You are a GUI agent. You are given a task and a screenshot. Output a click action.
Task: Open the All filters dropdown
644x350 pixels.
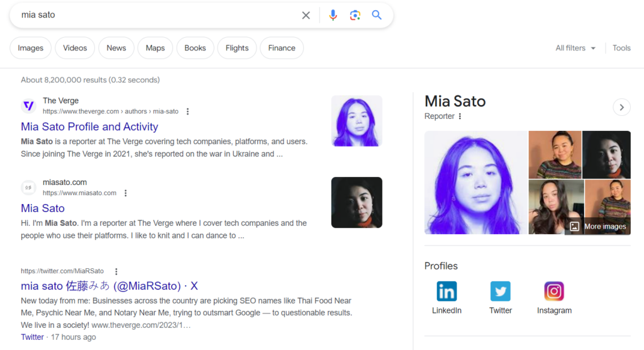(575, 48)
